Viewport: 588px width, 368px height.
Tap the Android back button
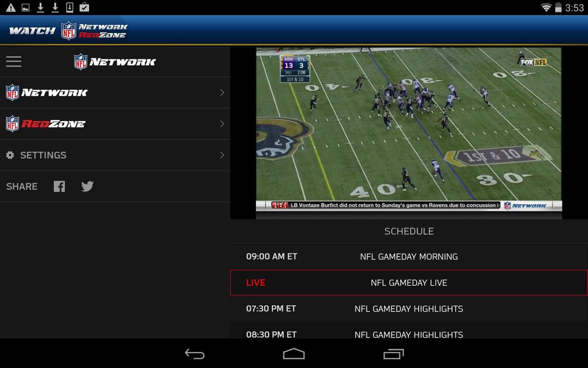click(x=195, y=354)
